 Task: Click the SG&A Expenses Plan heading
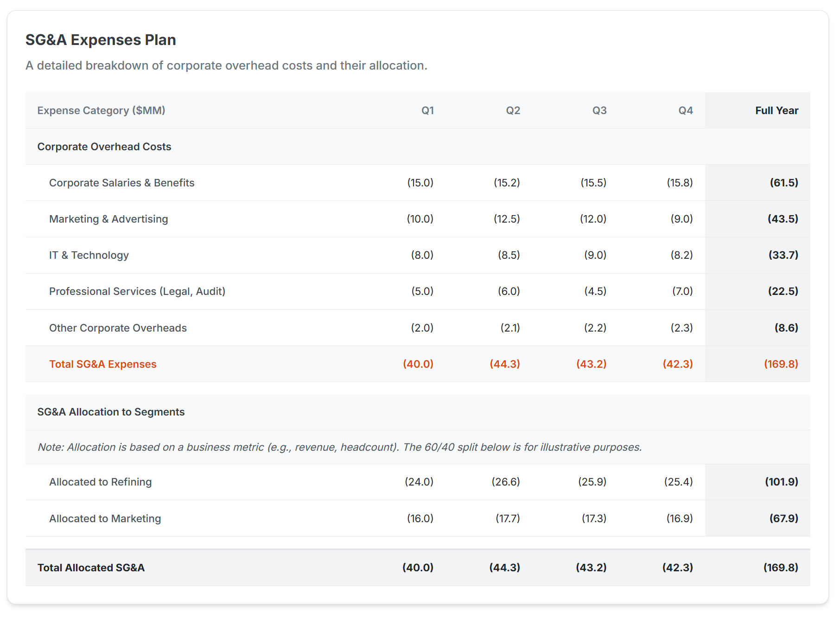click(101, 40)
